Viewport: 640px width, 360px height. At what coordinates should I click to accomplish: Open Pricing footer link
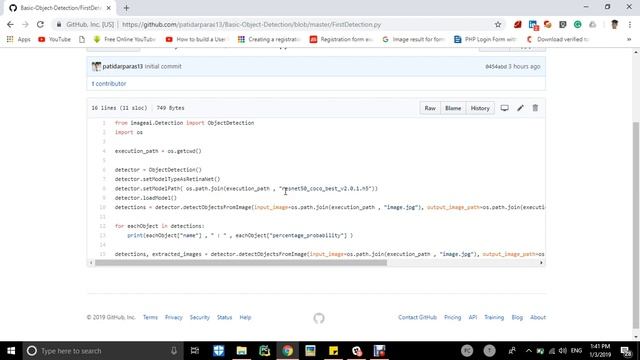coord(452,317)
